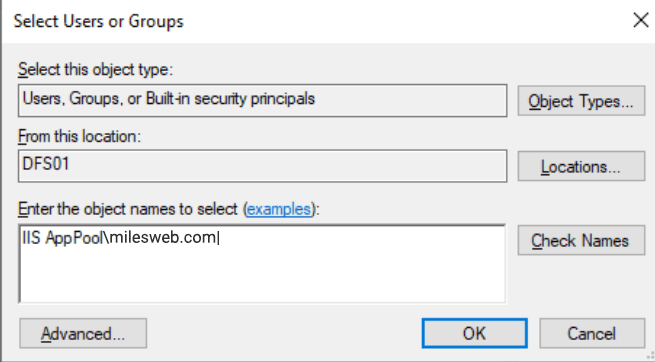
Task: Click the object type read-only field
Action: (262, 100)
